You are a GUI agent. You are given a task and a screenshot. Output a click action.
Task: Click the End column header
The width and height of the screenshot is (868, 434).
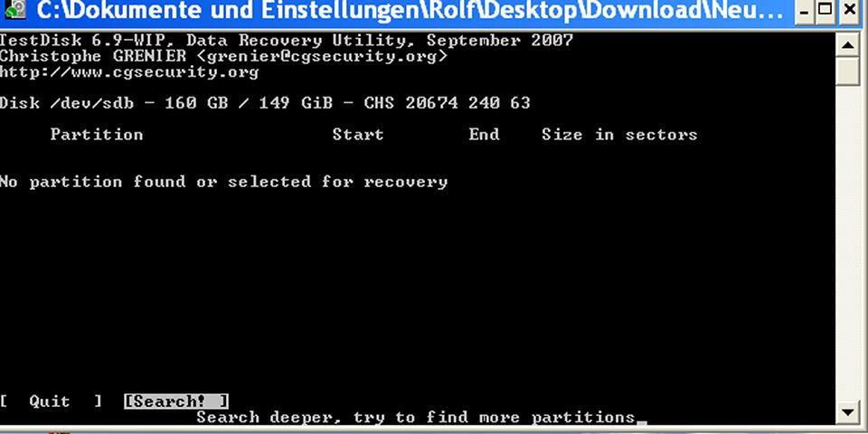coord(484,135)
